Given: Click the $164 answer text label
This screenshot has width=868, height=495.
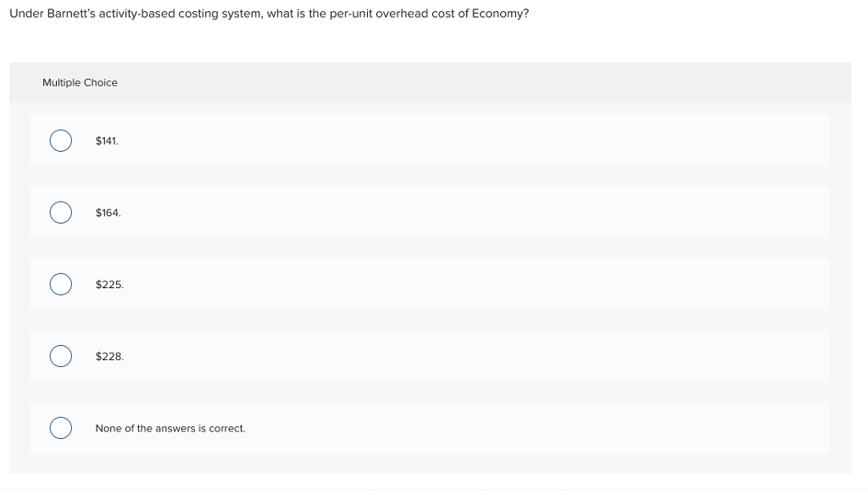Looking at the screenshot, I should 108,213.
